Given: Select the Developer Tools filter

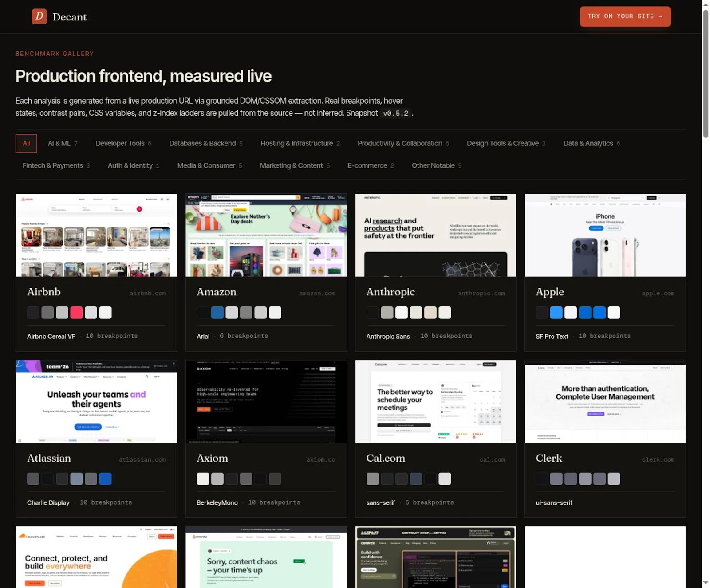Looking at the screenshot, I should pos(123,143).
